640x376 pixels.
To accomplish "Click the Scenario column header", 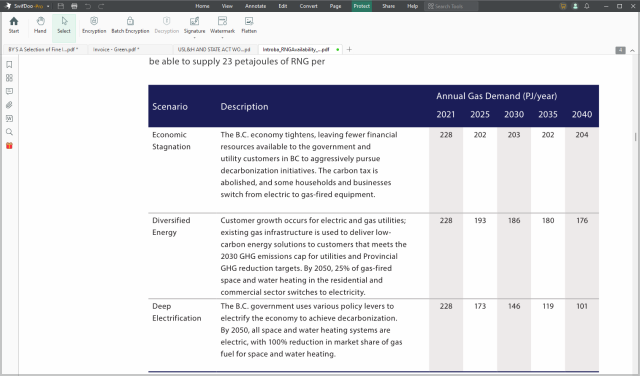I will (170, 107).
